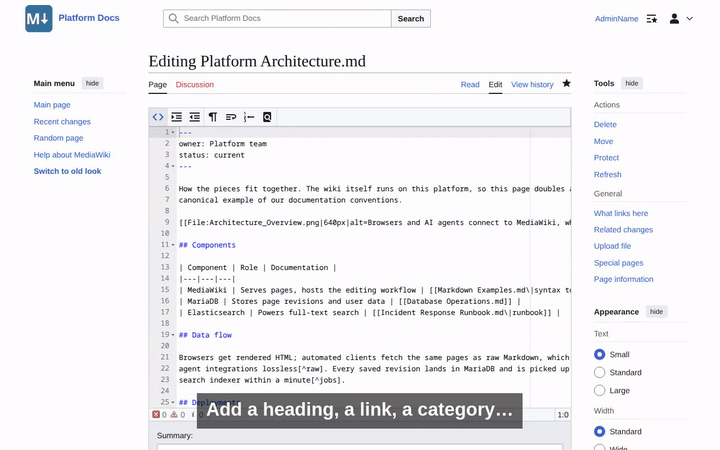Image resolution: width=720 pixels, height=450 pixels.
Task: Click Delete in Tools actions
Action: pyautogui.click(x=605, y=124)
